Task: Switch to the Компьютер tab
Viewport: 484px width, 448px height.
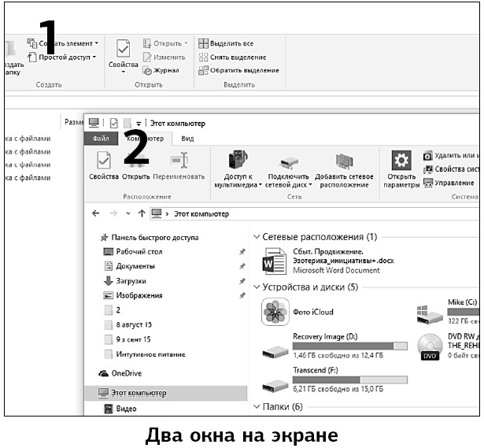Action: (146, 139)
